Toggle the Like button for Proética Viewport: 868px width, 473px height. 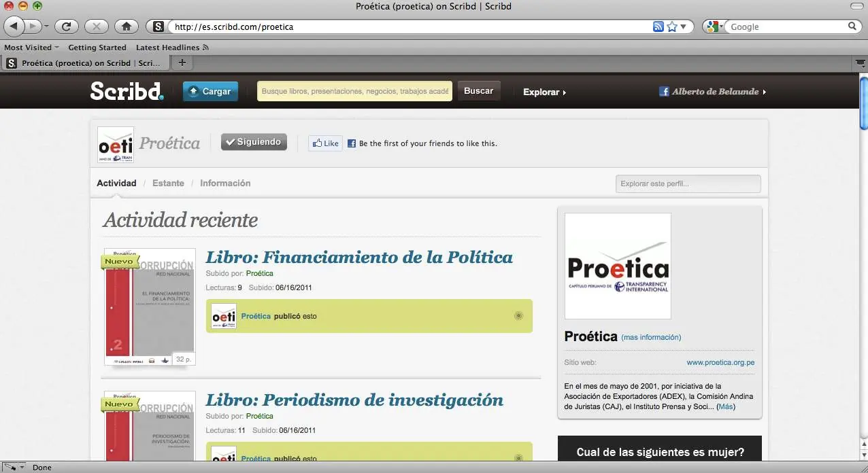pyautogui.click(x=324, y=143)
